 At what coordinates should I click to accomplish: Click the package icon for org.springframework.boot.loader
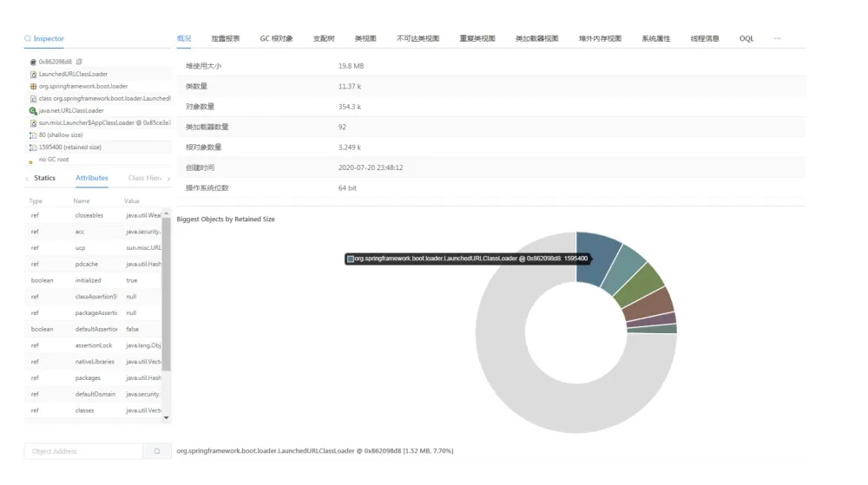pyautogui.click(x=33, y=86)
